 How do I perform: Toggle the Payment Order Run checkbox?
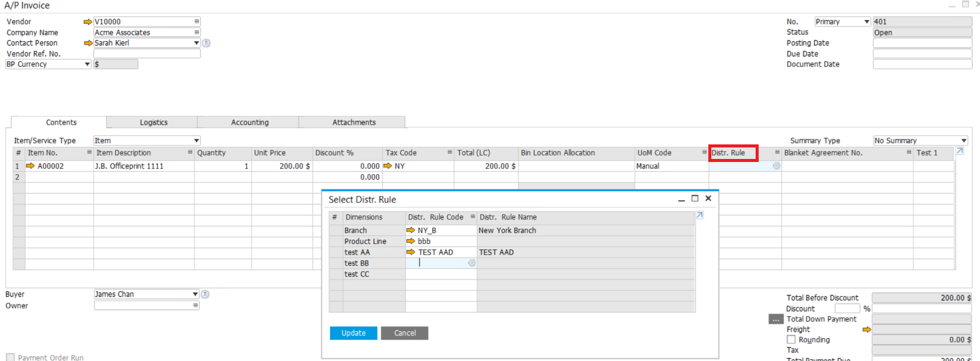tap(10, 357)
